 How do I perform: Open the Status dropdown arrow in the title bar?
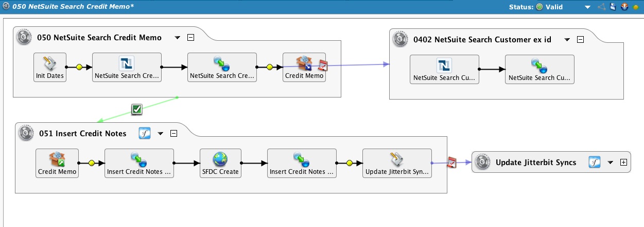(x=586, y=7)
